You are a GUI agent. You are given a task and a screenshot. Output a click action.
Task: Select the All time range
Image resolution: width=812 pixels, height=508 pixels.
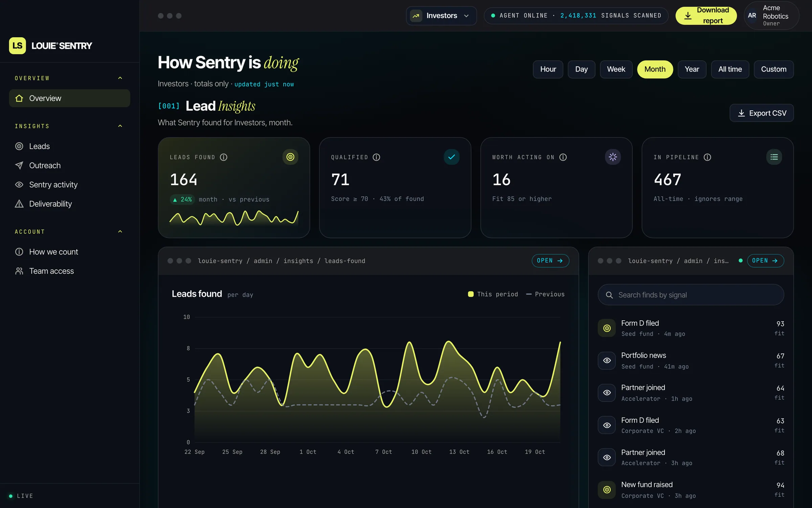point(730,69)
